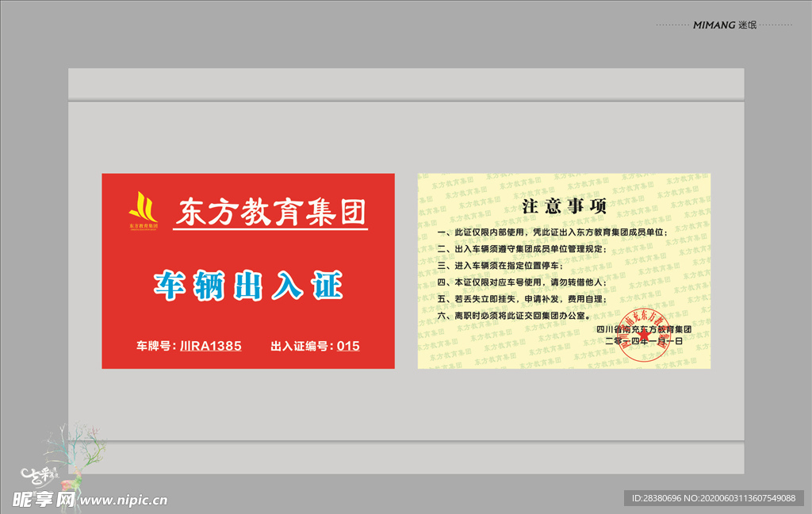Click rule 四、本证仅限对应车号使用
The image size is (812, 514).
522,282
